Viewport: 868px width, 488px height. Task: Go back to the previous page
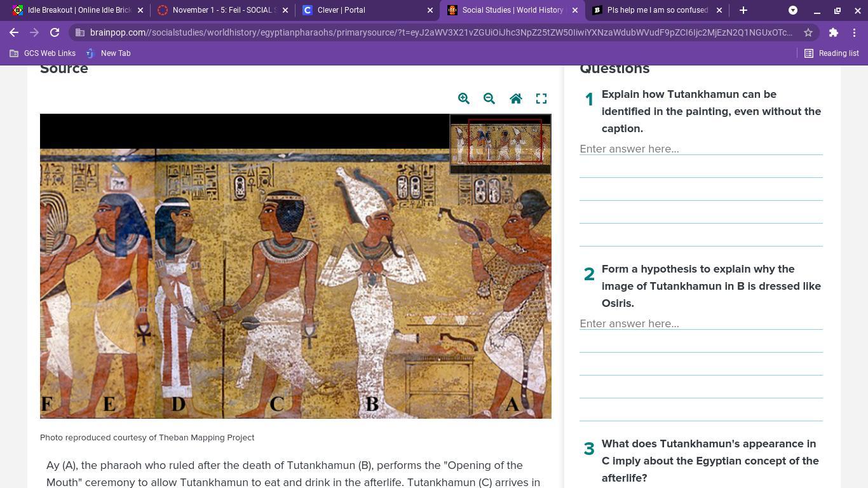(14, 32)
